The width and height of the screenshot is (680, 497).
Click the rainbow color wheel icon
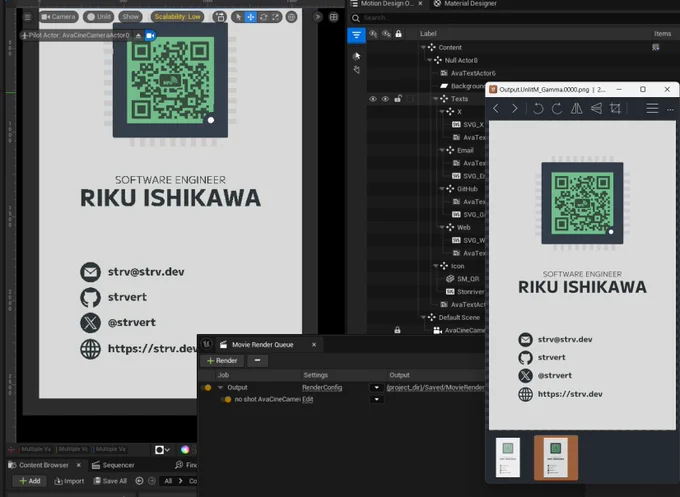click(185, 450)
